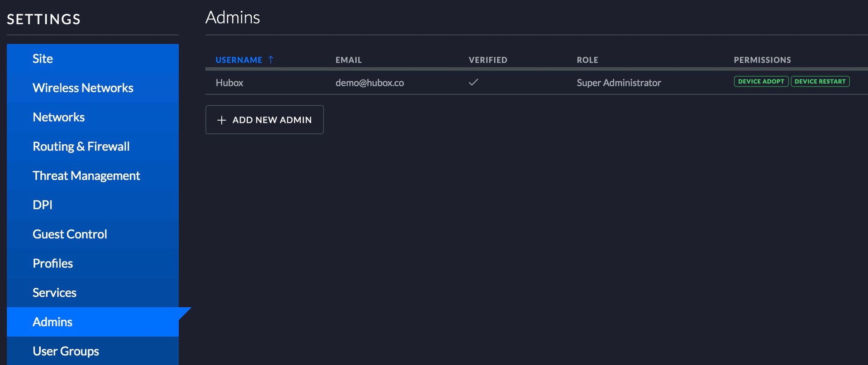868x365 pixels.
Task: Click the Add New Admin button
Action: [264, 119]
